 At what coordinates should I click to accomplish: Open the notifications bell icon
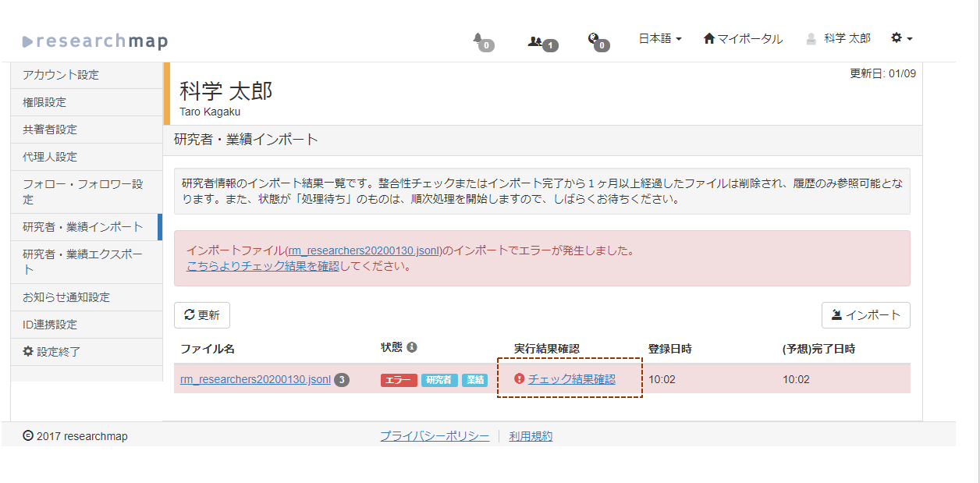point(479,36)
